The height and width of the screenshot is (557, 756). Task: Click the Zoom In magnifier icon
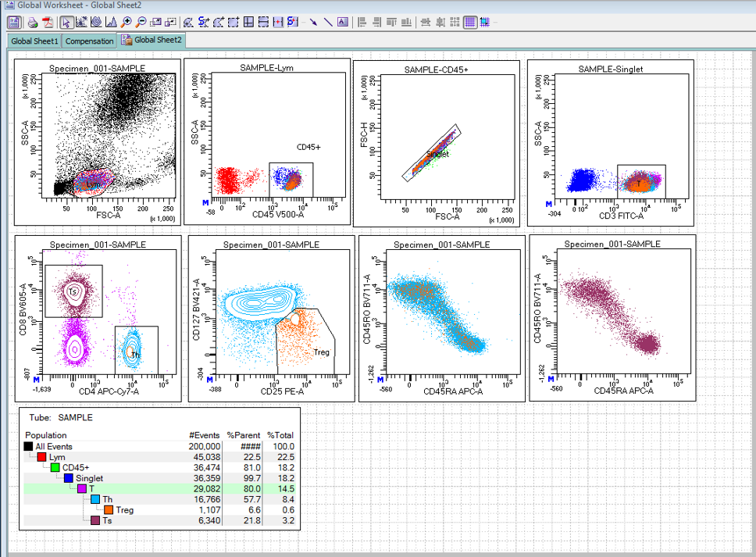pos(125,23)
